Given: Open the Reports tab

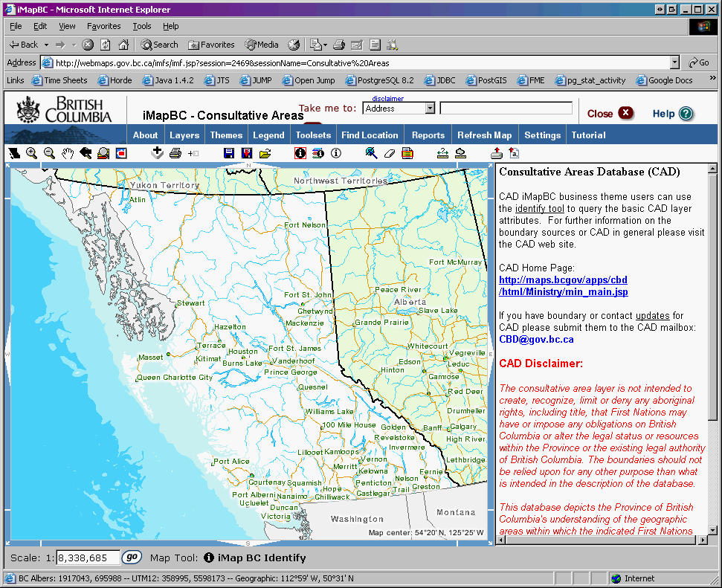Looking at the screenshot, I should 428,135.
